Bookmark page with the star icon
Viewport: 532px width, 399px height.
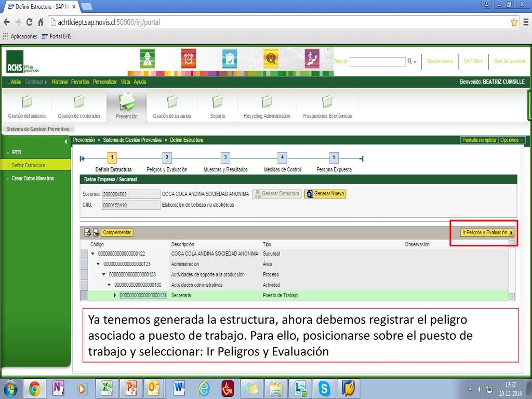click(x=514, y=22)
